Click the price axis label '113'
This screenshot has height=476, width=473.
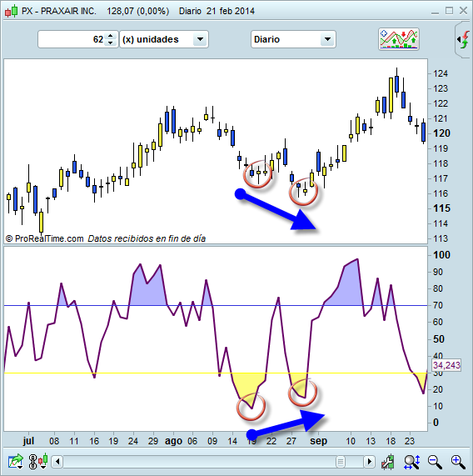(x=441, y=238)
